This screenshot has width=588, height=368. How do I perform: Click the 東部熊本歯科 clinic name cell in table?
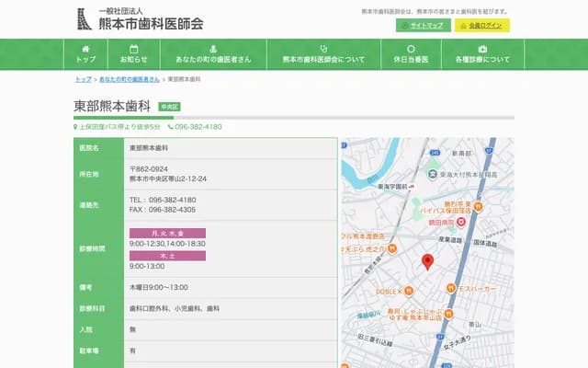pyautogui.click(x=149, y=148)
